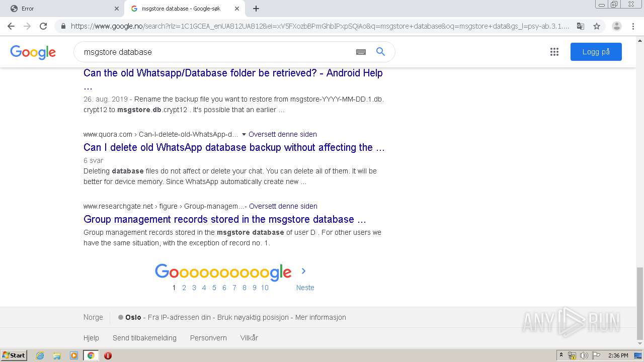The width and height of the screenshot is (644, 362).
Task: Open the virtual keyboard icon in search box
Action: (x=361, y=52)
